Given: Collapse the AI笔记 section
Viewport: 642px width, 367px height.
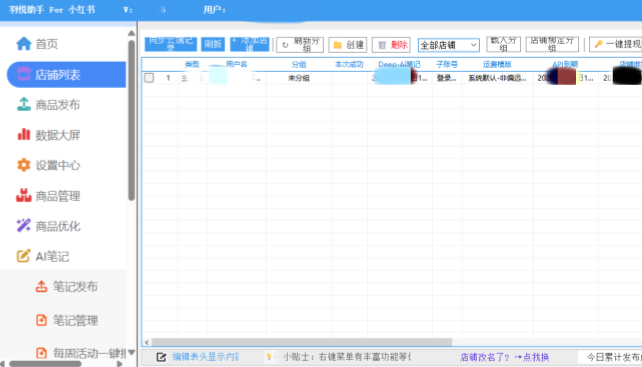Looking at the screenshot, I should coord(43,256).
